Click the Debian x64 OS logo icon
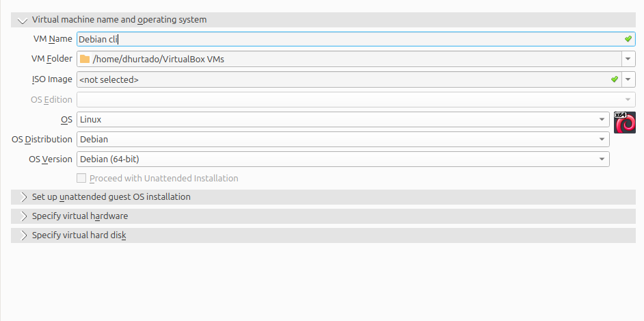The image size is (644, 321). pyautogui.click(x=624, y=122)
